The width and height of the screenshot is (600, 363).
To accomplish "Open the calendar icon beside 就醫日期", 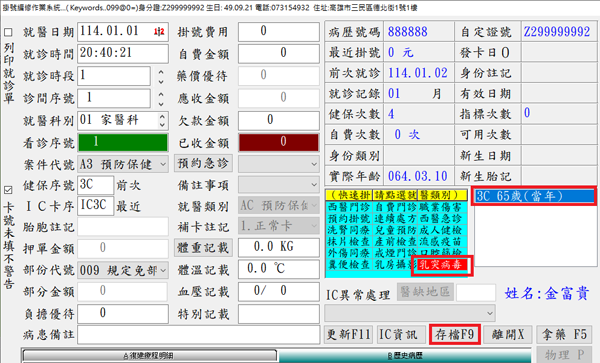I will pyautogui.click(x=159, y=32).
